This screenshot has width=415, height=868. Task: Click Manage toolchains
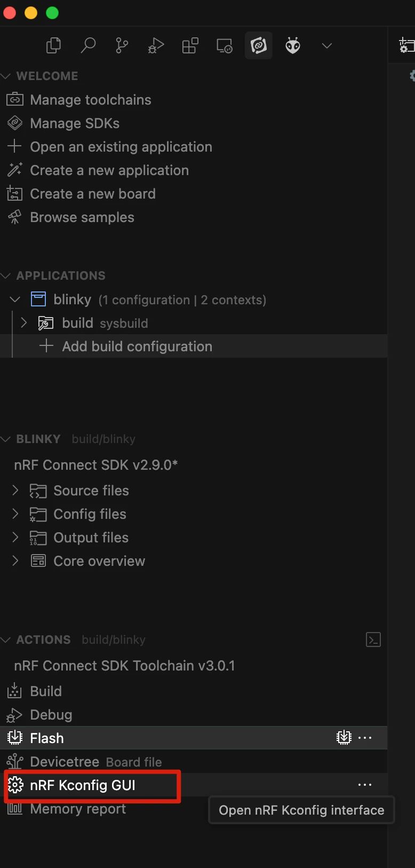point(90,100)
